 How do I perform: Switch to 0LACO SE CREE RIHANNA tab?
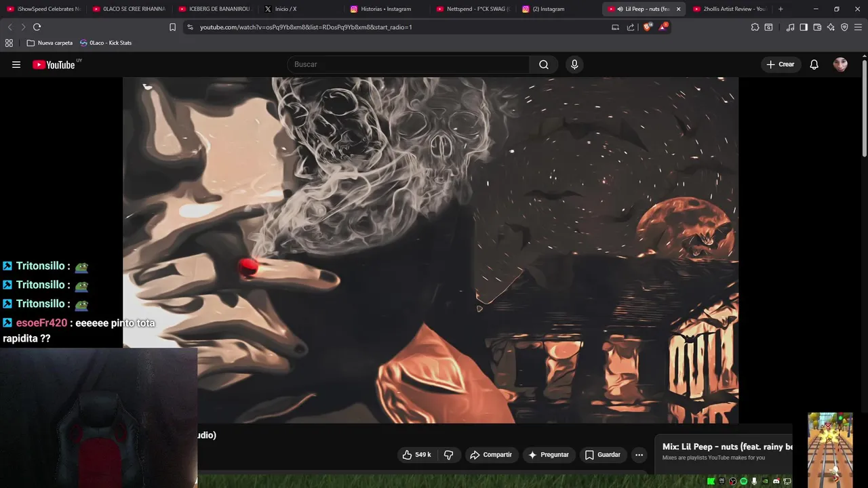coord(129,9)
